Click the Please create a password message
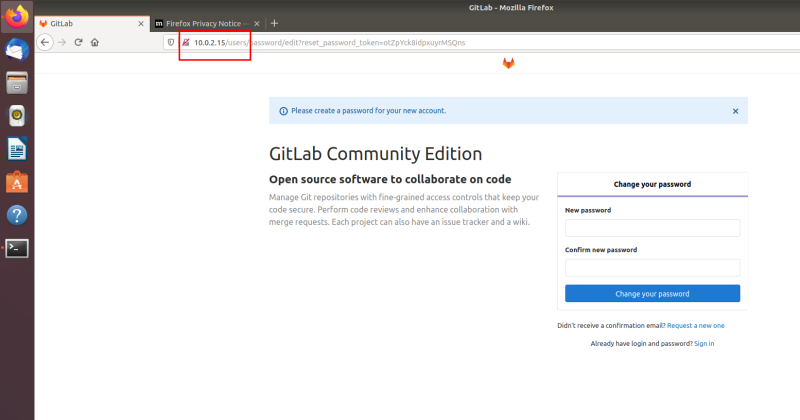Viewport: 800px width, 420px height. coord(368,111)
